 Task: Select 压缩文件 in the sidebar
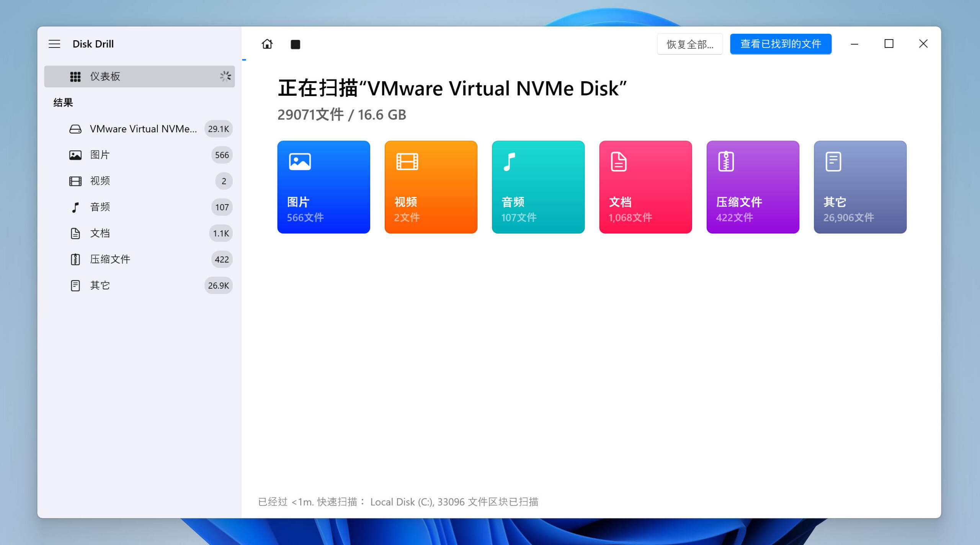(139, 259)
